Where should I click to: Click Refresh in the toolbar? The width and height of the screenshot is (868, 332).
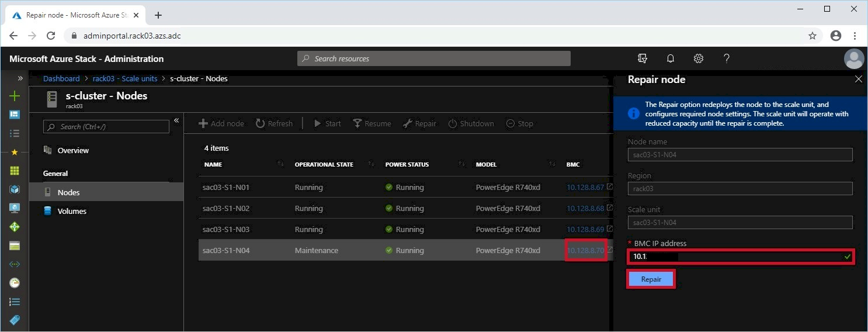pos(274,123)
